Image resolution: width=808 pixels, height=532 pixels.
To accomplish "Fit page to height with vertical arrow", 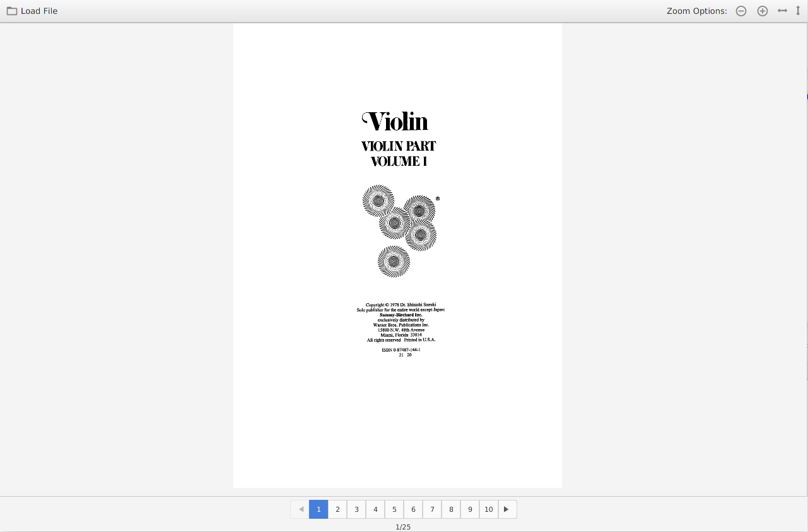I will tap(798, 11).
